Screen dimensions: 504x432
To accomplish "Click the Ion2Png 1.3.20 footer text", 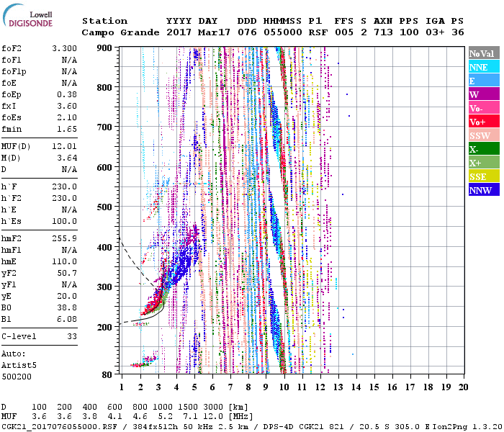I will [467, 427].
